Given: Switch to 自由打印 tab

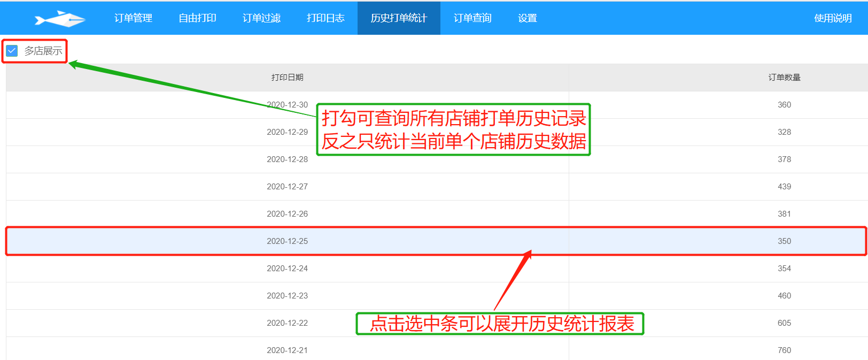Looking at the screenshot, I should click(x=197, y=18).
